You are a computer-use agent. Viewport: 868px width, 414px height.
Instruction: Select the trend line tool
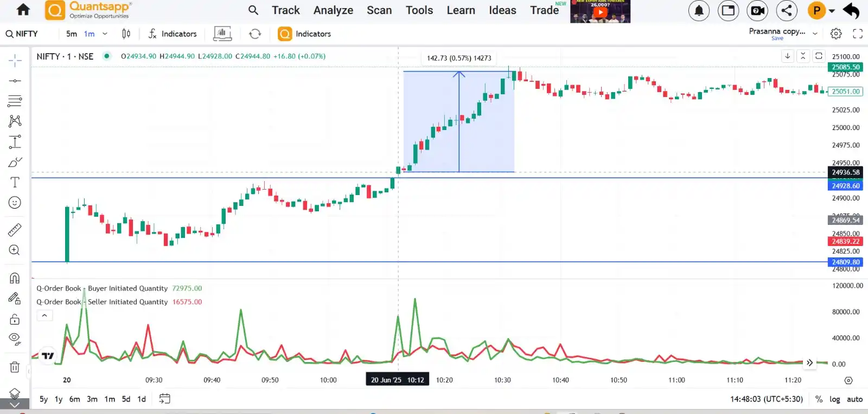[15, 81]
